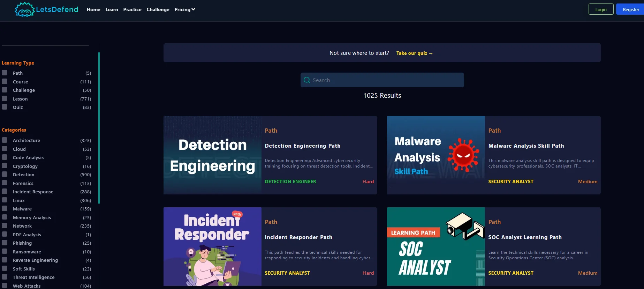This screenshot has height=289, width=644.
Task: Enable the Malware category filter
Action: pos(5,208)
